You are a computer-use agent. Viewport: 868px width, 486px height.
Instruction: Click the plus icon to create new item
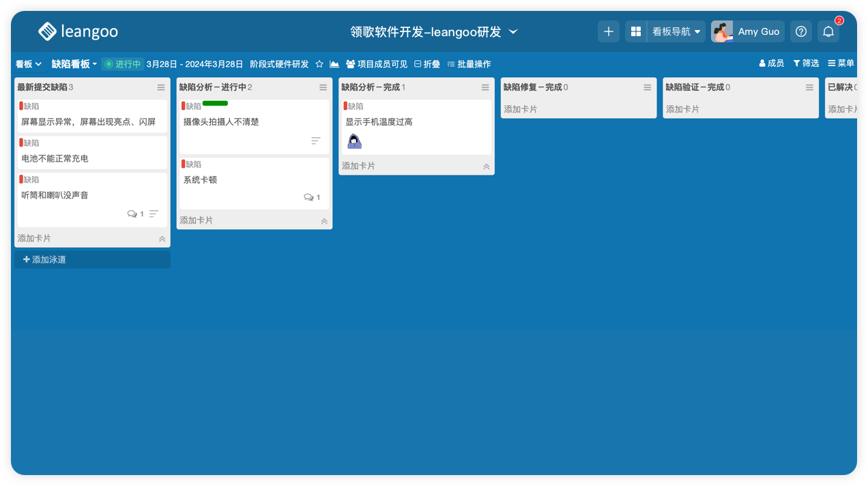[x=609, y=31]
